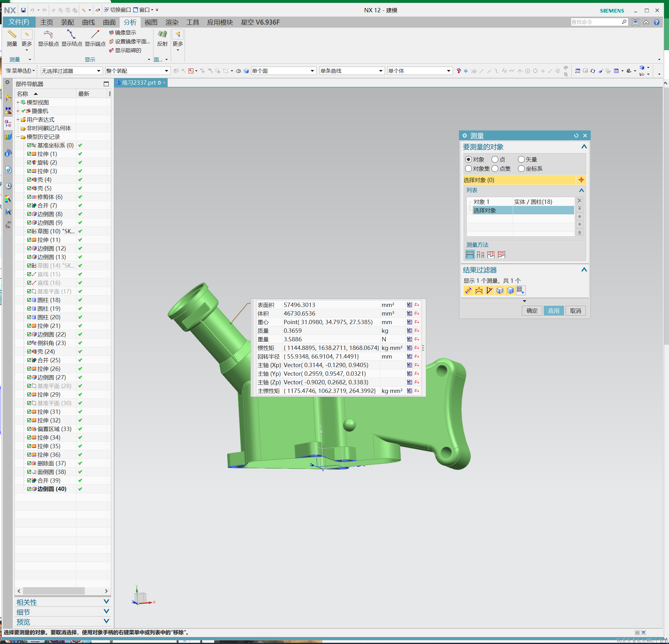Toggle checkbox for 旋转 (2) feature
The height and width of the screenshot is (644, 669).
[x=29, y=162]
